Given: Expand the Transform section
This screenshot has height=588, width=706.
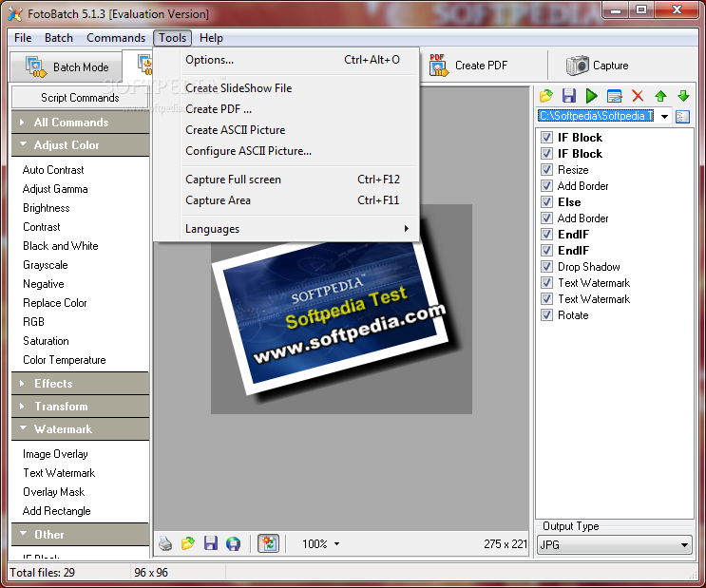Looking at the screenshot, I should click(80, 407).
